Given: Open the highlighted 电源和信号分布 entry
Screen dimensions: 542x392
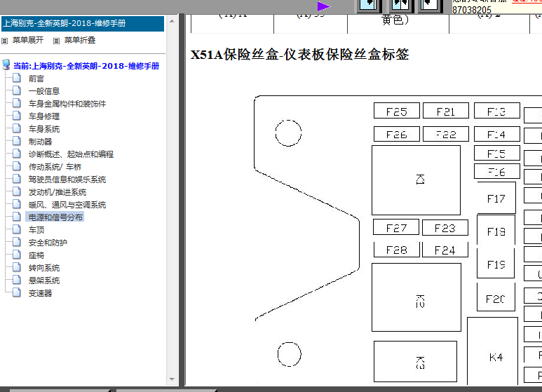Looking at the screenshot, I should 55,217.
